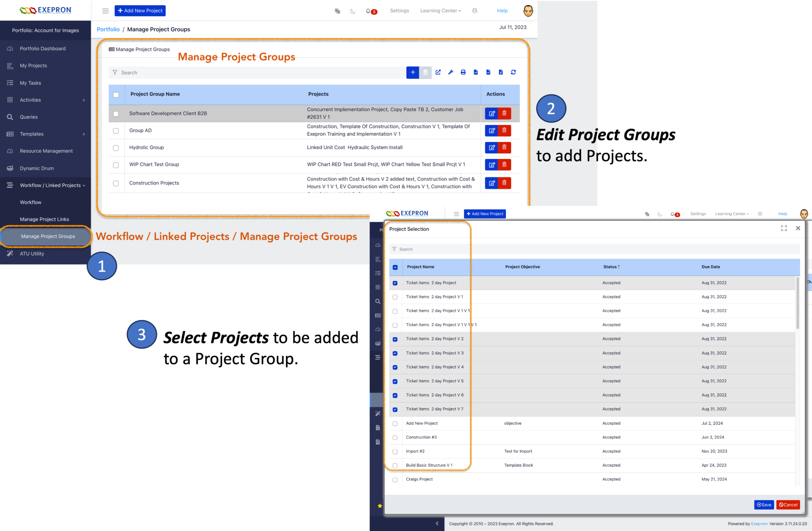Viewport: 812px width, 531px height.
Task: Click the red delete icon for Hydrolic Group
Action: coord(504,148)
